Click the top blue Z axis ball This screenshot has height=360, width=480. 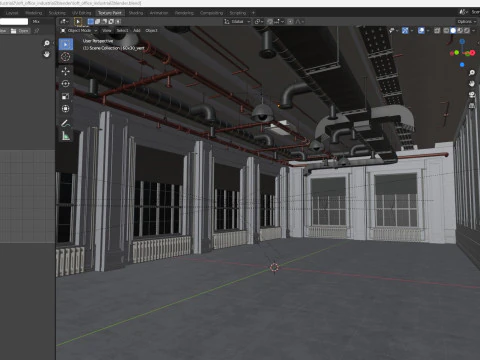click(x=462, y=42)
